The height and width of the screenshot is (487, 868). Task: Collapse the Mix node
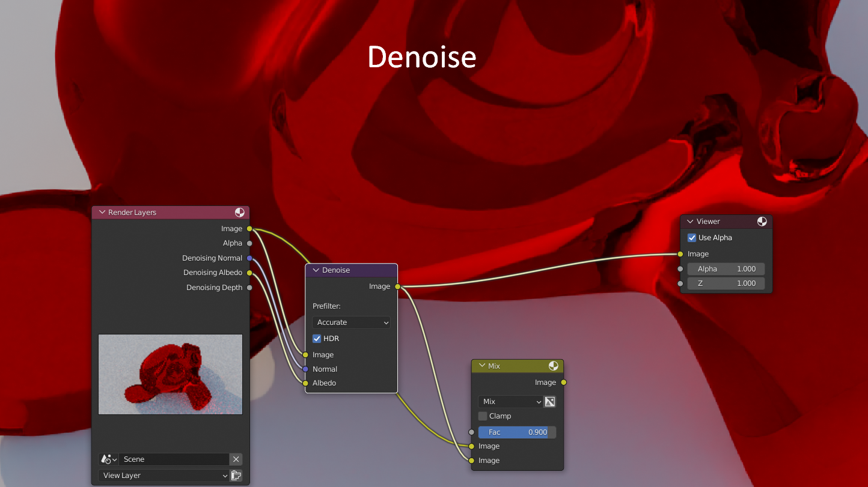[481, 366]
